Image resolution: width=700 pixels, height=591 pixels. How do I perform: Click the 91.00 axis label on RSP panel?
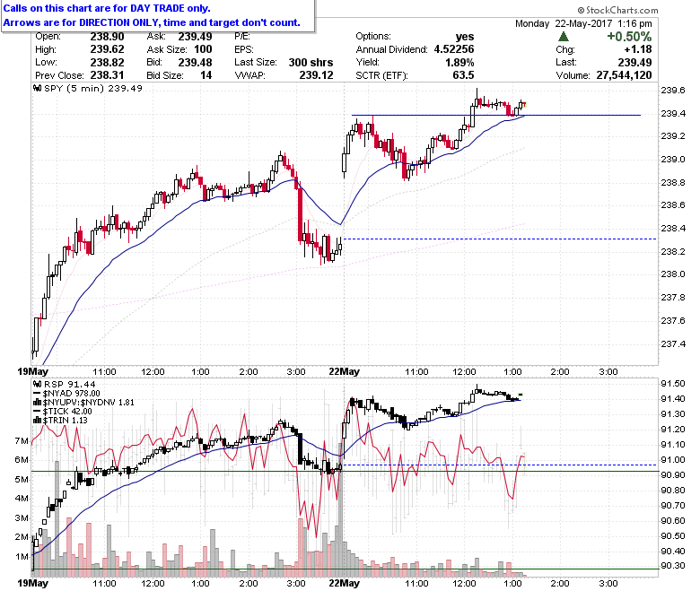673,460
